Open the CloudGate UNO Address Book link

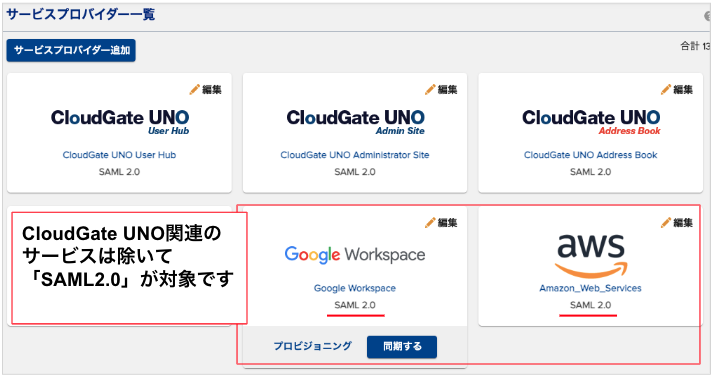click(591, 155)
